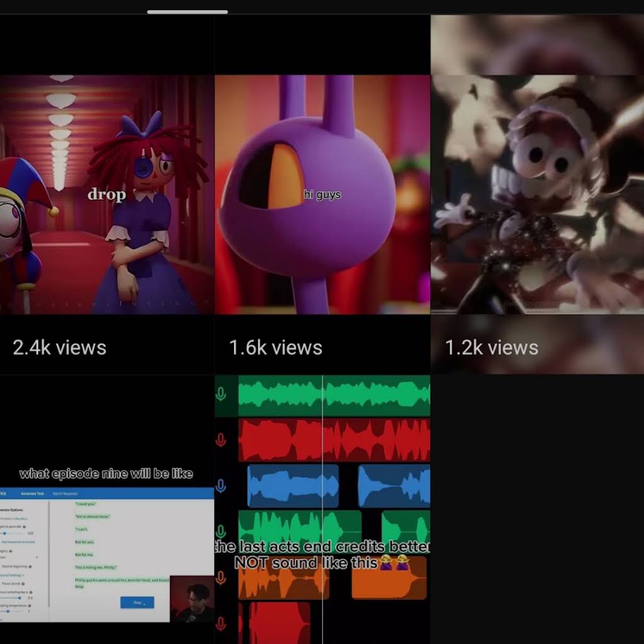Screen dimensions: 644x644
Task: Open "what episode nine will be like" video
Action: [x=107, y=509]
